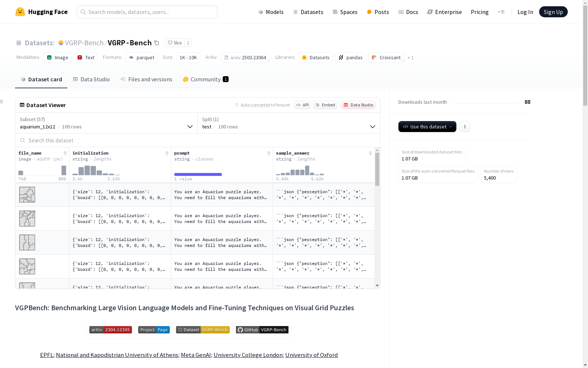Viewport: 588px width, 368px height.
Task: Click the prompt column single-value bar
Action: point(198,174)
